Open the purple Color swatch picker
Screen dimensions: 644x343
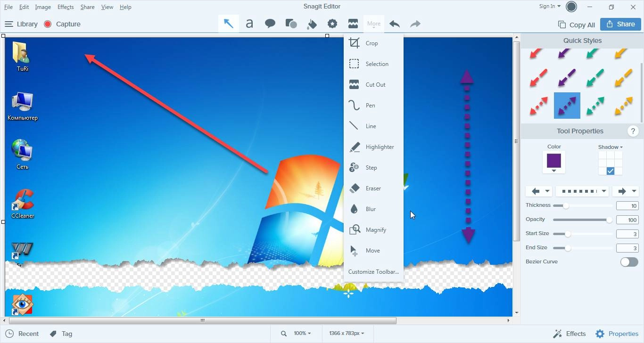click(554, 162)
